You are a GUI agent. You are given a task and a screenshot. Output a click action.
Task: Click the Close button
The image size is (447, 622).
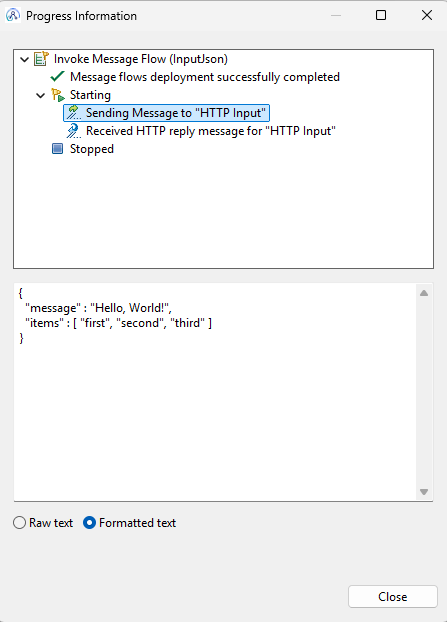[393, 597]
